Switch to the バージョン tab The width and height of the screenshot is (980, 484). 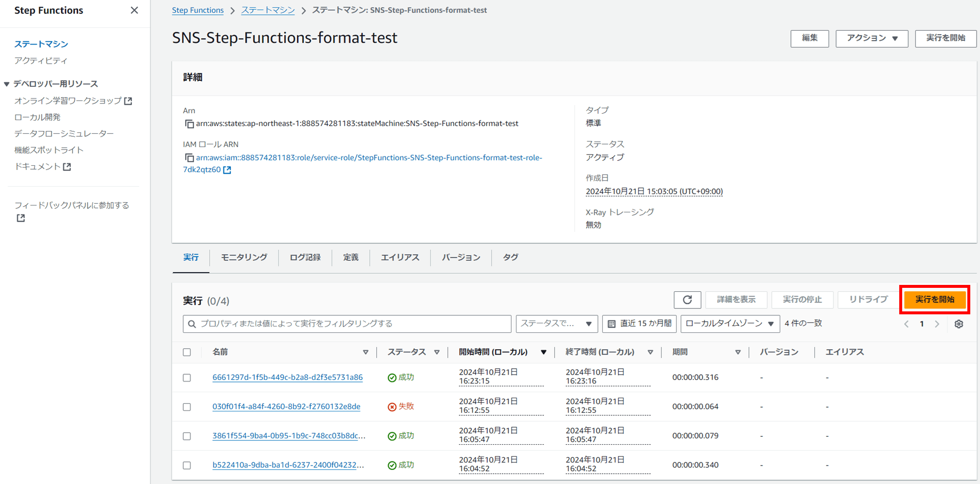[x=461, y=257]
